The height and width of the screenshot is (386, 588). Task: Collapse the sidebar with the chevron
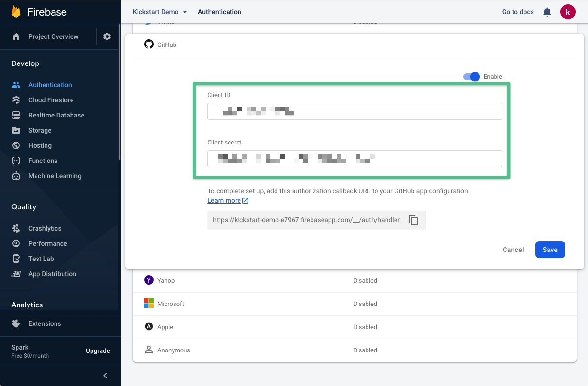[105, 376]
